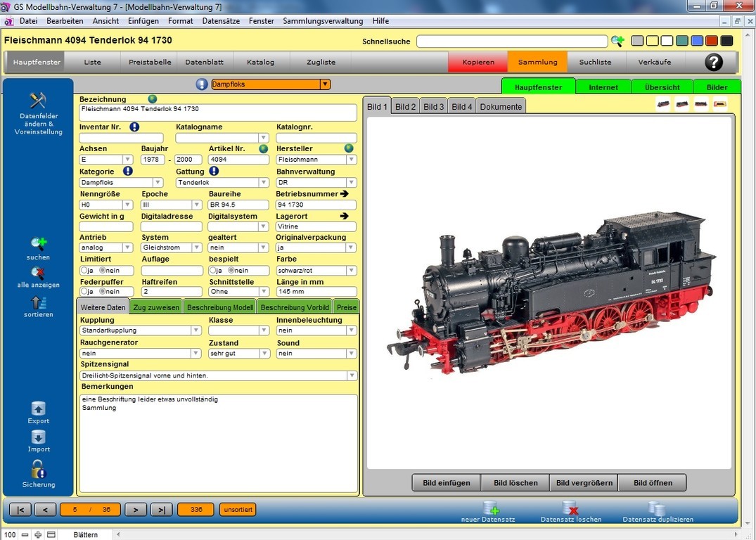Click green globe icon next to Artikel Nr.
Image resolution: width=756 pixels, height=540 pixels.
coord(263,148)
